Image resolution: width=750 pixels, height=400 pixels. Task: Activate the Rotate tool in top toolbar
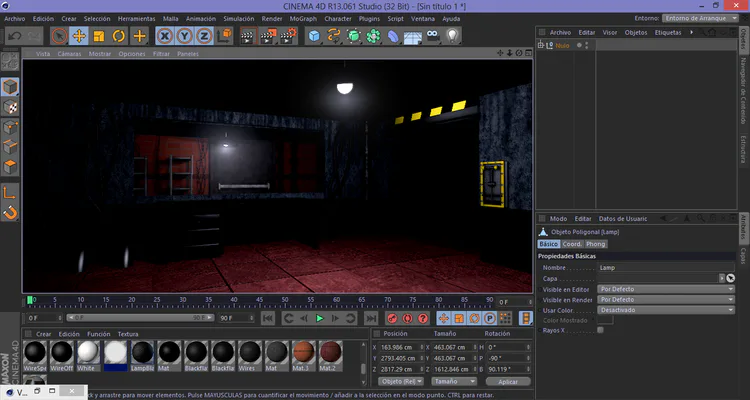119,36
